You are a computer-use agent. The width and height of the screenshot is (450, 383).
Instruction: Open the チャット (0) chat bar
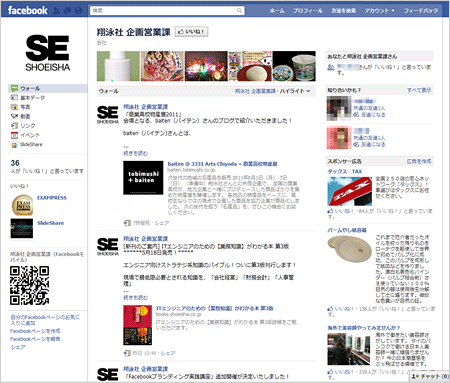pos(430,376)
